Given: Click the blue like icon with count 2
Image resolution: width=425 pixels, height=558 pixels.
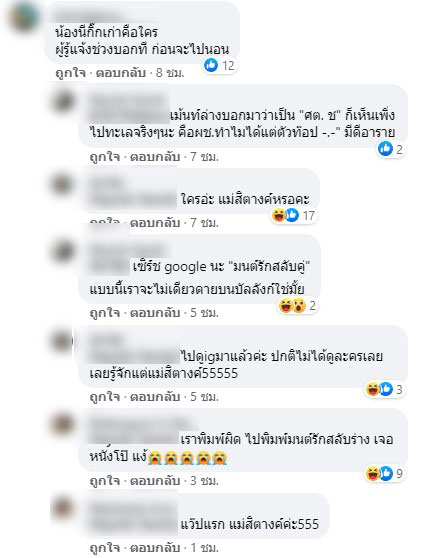Looking at the screenshot, I should point(385,149).
